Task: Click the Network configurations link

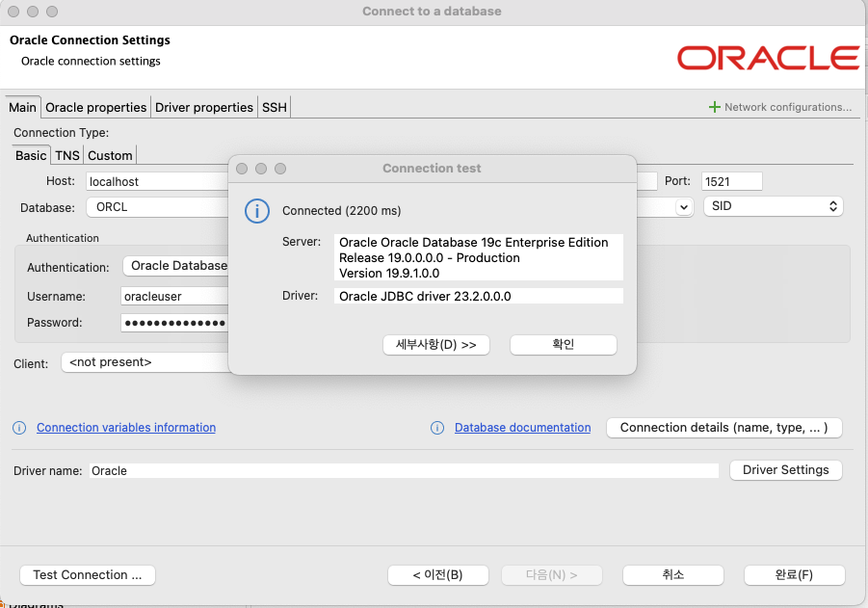Action: point(788,107)
